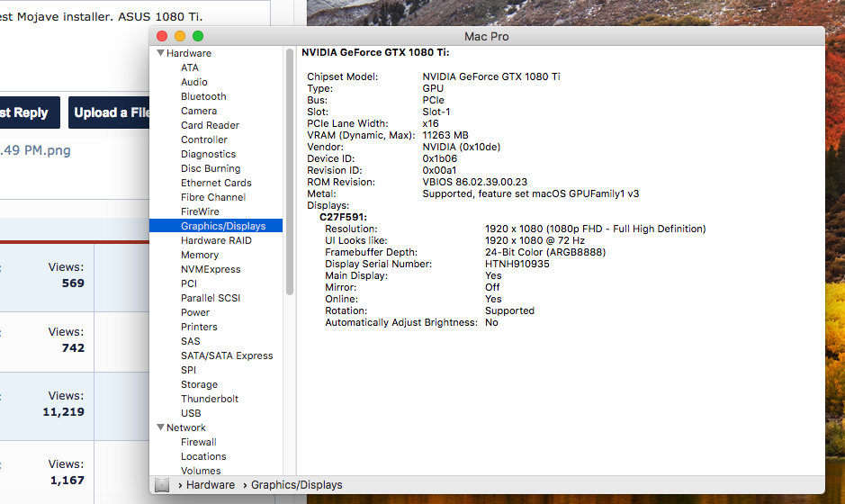Select Camera in the sidebar
845x504 pixels.
[x=199, y=111]
